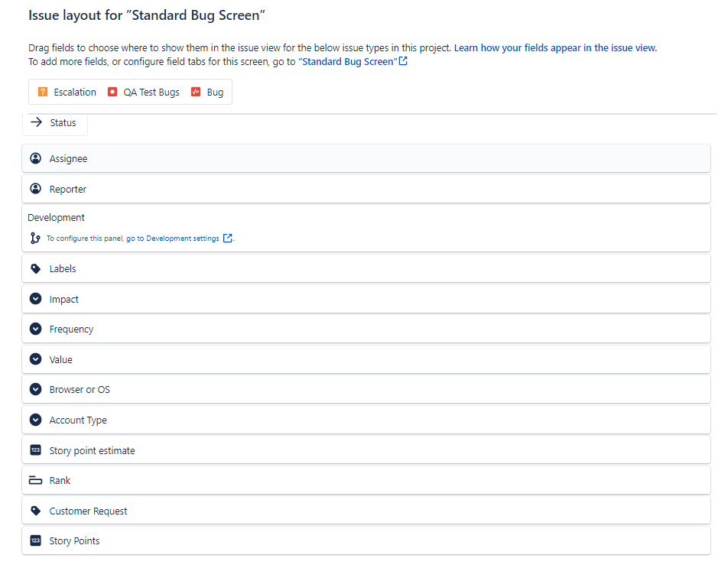Click the Account Type chevron icon

coord(35,420)
